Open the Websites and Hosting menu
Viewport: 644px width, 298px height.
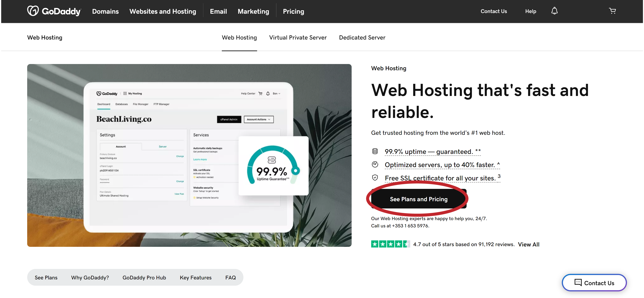click(x=163, y=11)
